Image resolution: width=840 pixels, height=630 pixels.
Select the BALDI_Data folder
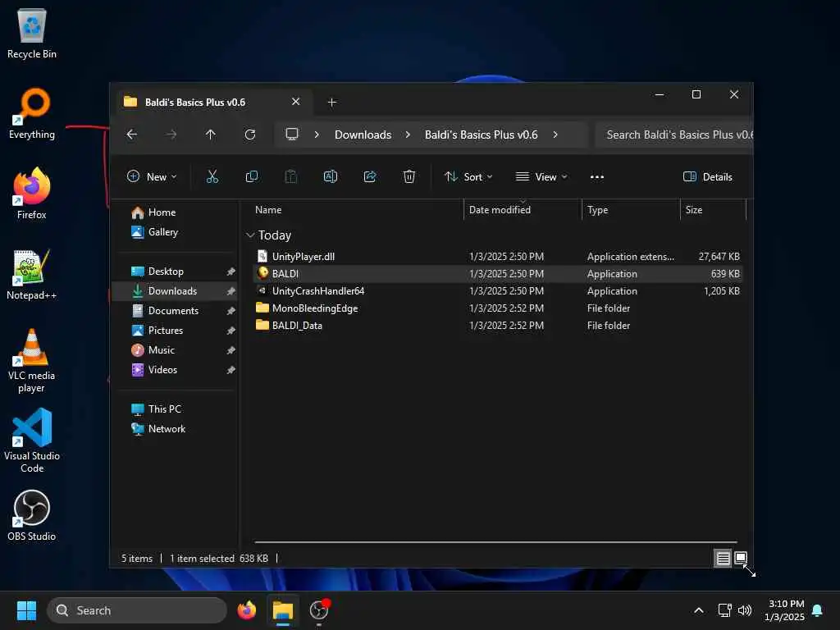coord(497,325)
